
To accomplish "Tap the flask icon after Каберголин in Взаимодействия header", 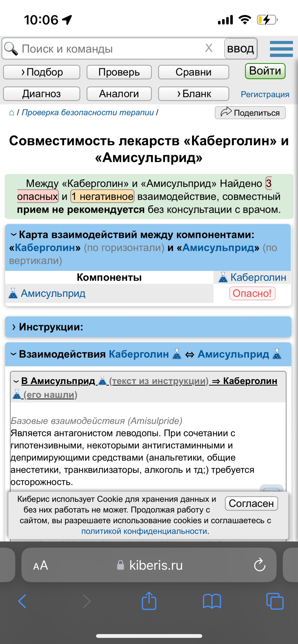I will (x=177, y=354).
